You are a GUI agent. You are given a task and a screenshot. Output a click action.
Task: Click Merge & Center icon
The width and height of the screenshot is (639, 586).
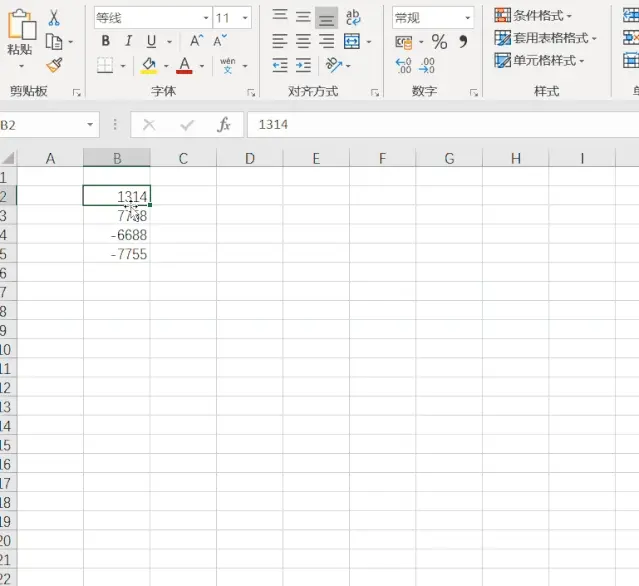pos(352,41)
